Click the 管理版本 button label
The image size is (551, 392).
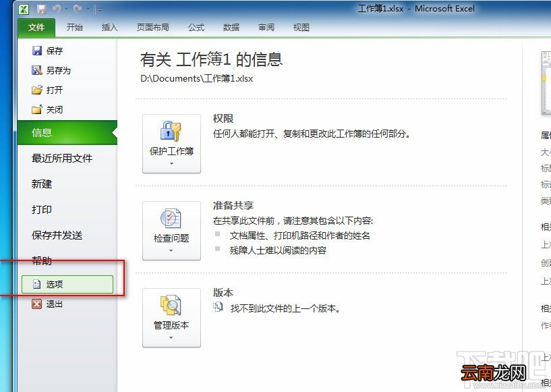click(171, 325)
